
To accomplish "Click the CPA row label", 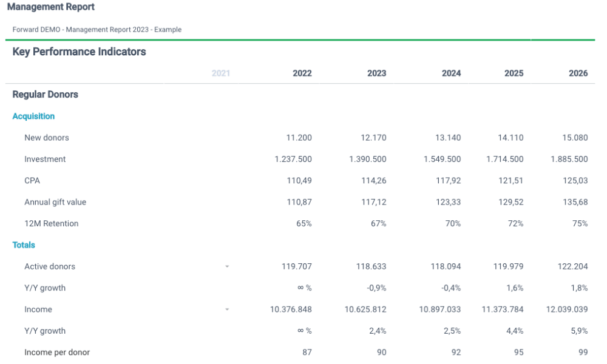I will tap(32, 181).
